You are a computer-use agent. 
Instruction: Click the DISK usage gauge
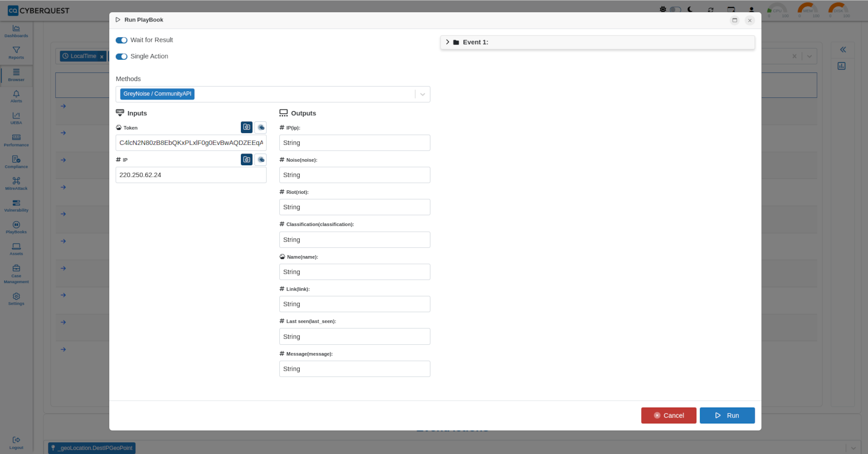point(838,10)
